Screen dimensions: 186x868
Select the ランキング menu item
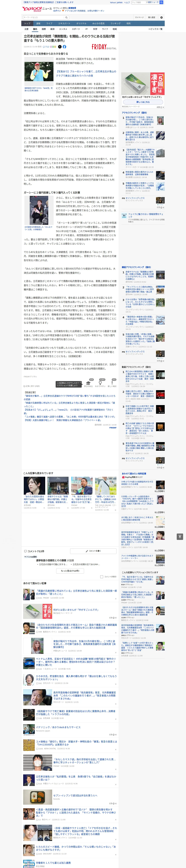[x=115, y=23]
